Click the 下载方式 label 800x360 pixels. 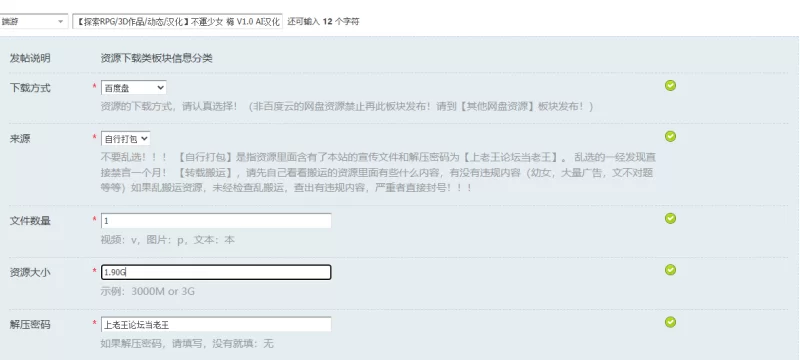(30, 88)
